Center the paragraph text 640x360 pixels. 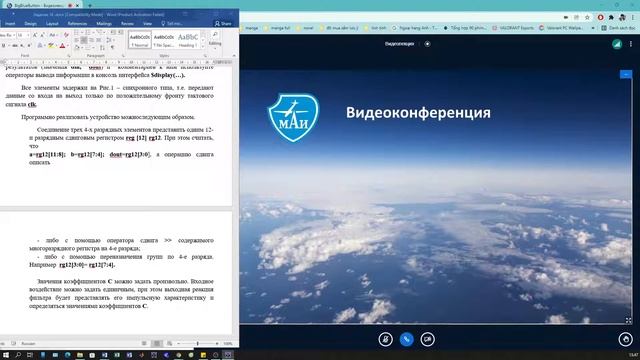click(84, 40)
